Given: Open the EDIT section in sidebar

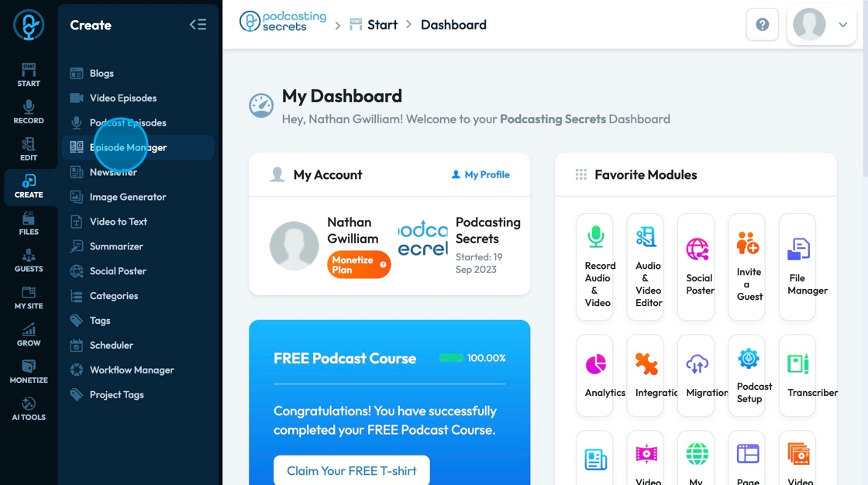Looking at the screenshot, I should 28,150.
